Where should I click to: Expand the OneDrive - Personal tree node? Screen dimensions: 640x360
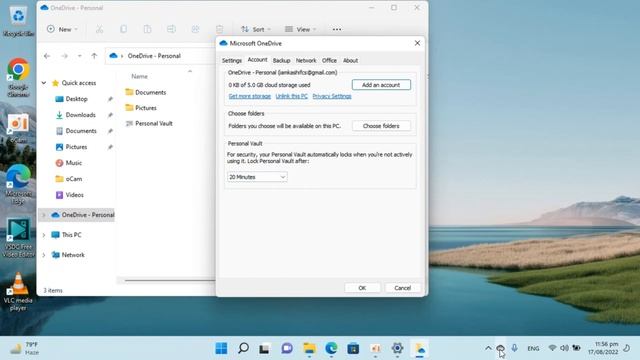click(44, 215)
